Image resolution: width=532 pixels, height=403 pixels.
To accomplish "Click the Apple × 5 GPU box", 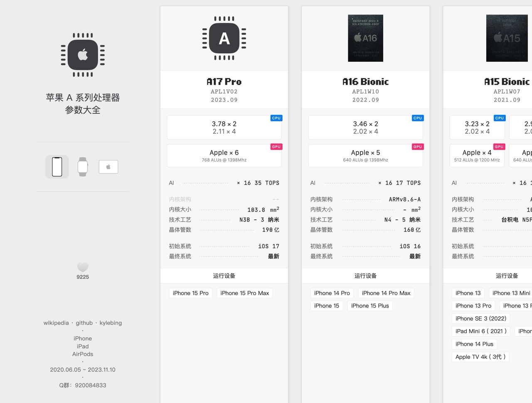I will [x=365, y=156].
